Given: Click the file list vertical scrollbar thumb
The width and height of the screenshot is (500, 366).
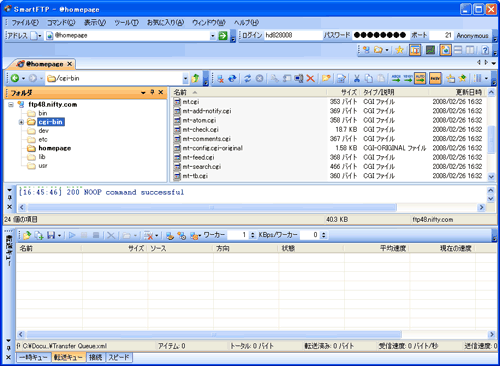Looking at the screenshot, I should click(x=491, y=139).
